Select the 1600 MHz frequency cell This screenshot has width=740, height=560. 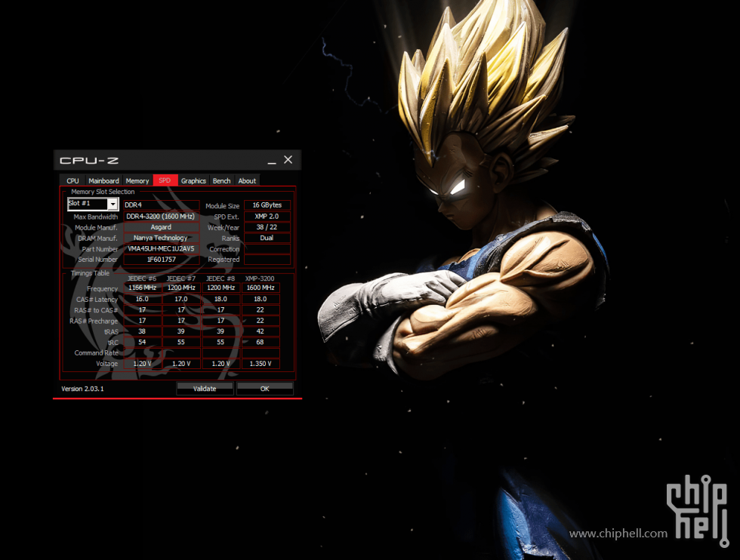click(x=261, y=288)
